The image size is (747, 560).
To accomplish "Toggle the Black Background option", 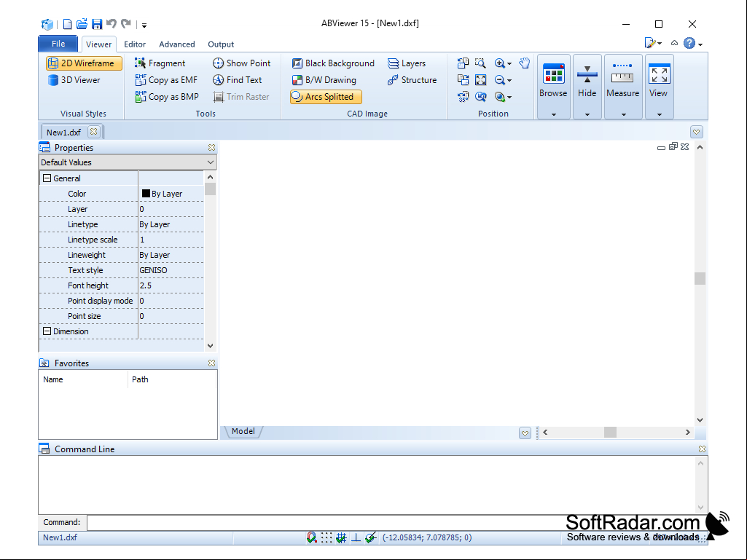I will coord(333,63).
